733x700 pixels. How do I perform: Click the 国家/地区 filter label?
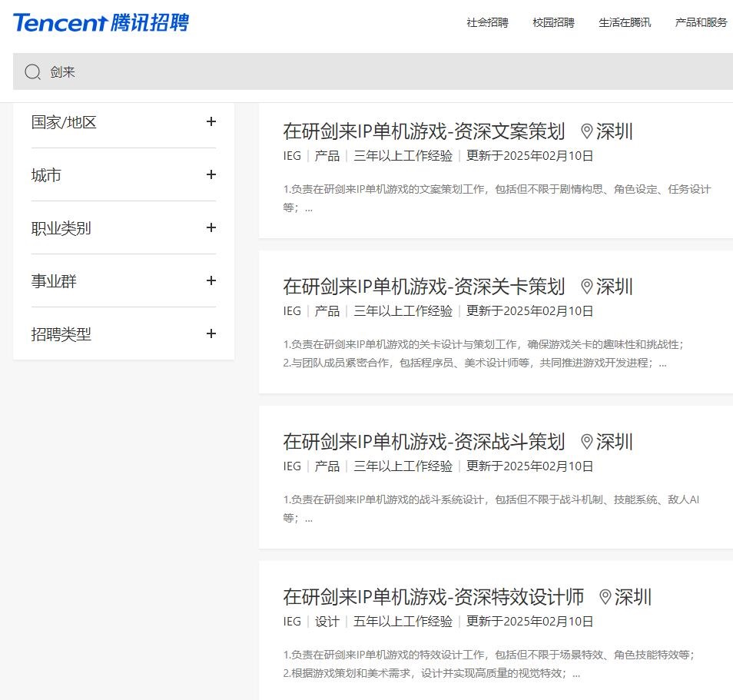coord(64,122)
